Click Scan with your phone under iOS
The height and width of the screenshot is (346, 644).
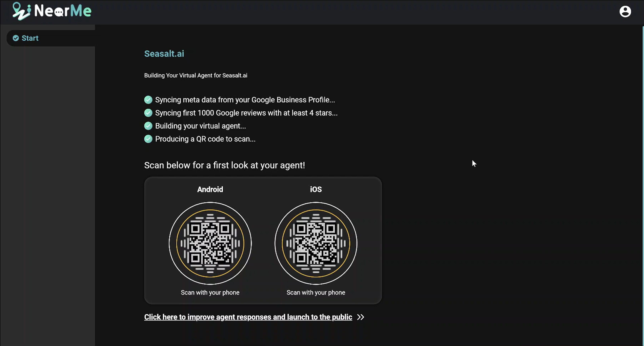coord(316,293)
